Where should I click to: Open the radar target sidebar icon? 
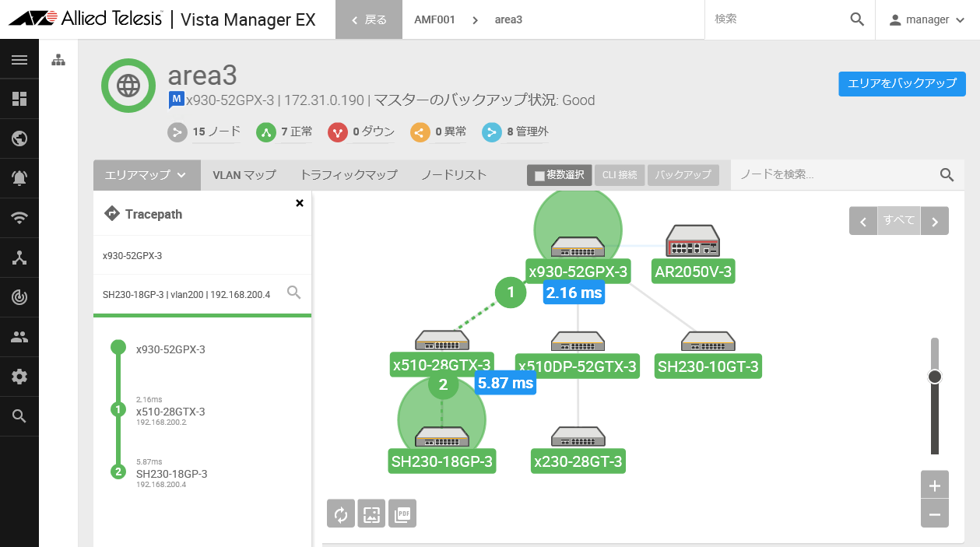click(19, 297)
